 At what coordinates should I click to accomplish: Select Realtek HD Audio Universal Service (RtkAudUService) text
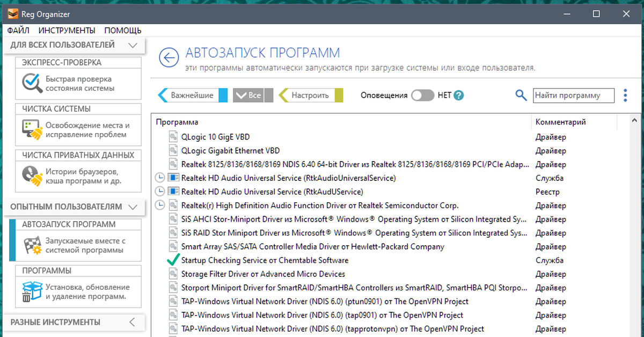[272, 192]
